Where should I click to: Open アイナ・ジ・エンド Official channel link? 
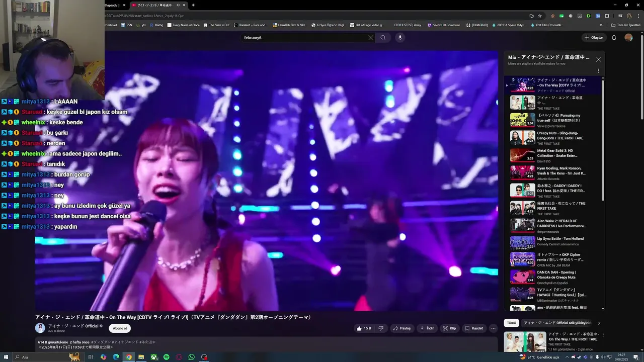73,326
